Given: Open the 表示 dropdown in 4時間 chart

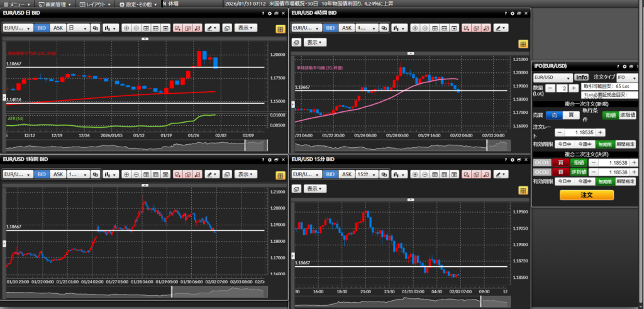Looking at the screenshot, I should (314, 43).
